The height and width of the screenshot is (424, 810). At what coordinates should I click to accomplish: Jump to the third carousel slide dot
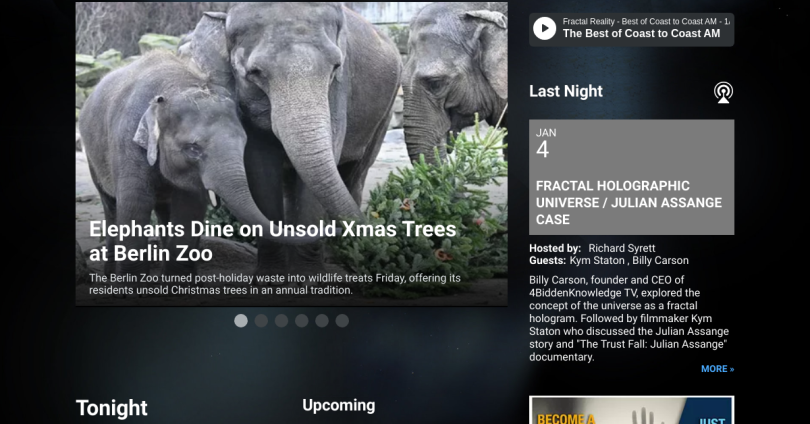[x=281, y=321]
